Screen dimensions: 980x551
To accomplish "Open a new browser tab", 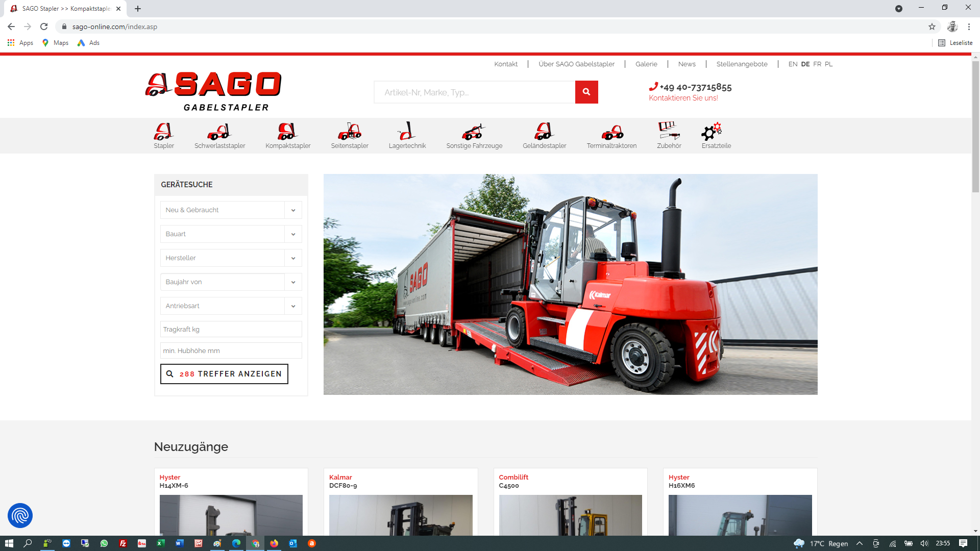I will pos(138,9).
